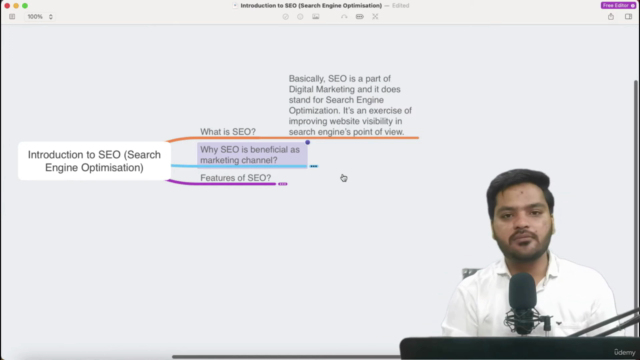Click the insert image toolbar icon
Screen dimensions: 640x360
(x=316, y=17)
